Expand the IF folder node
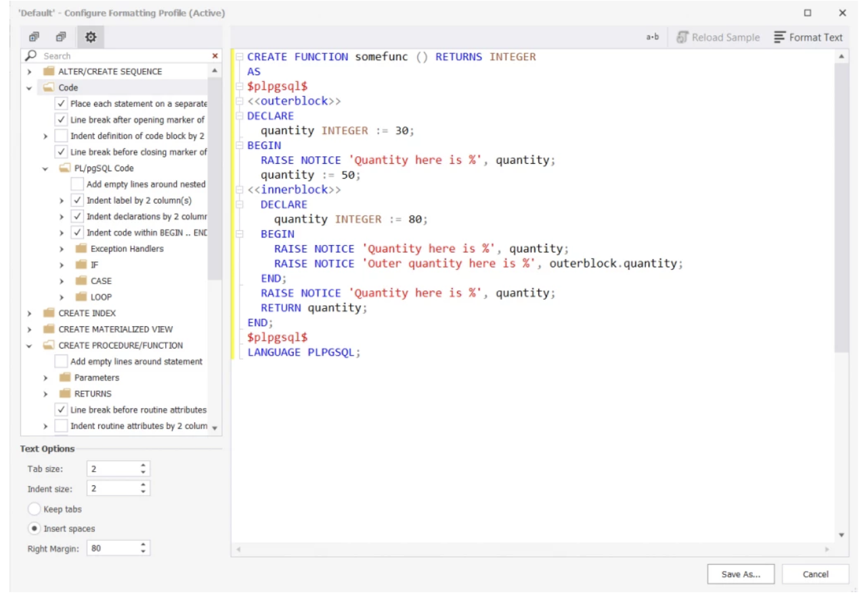 (x=62, y=265)
